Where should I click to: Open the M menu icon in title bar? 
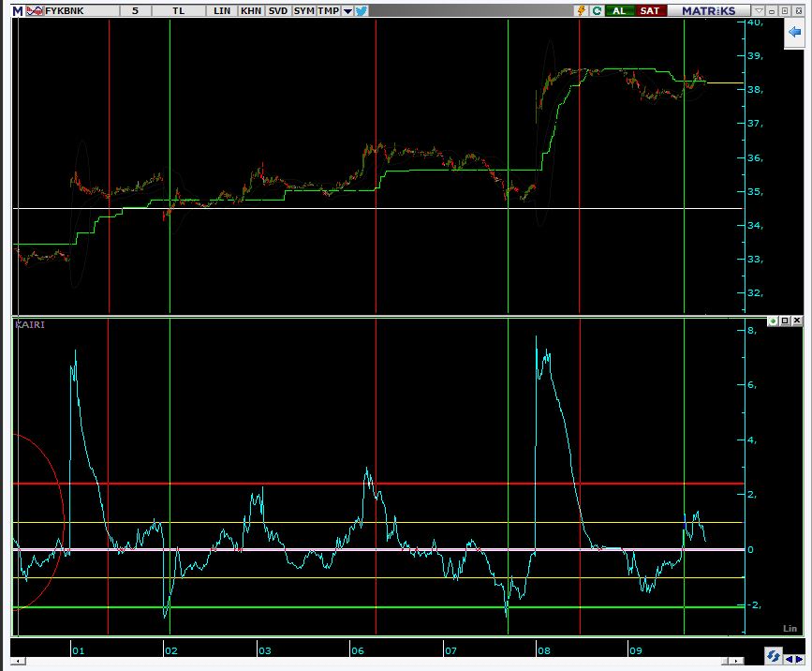tap(18, 10)
